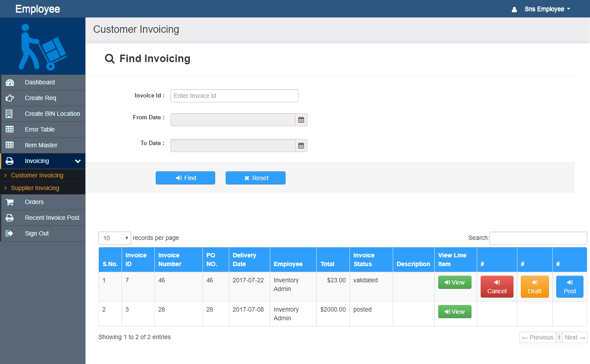Open the records per page dropdown

[x=114, y=238]
